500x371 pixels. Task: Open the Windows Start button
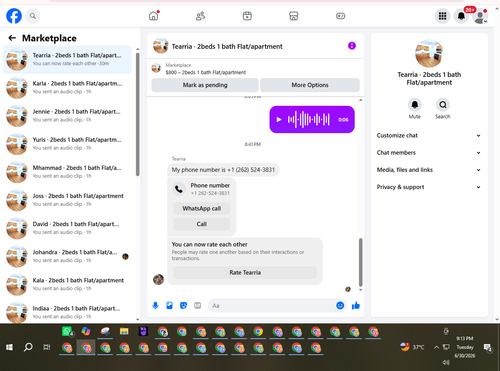coord(9,347)
